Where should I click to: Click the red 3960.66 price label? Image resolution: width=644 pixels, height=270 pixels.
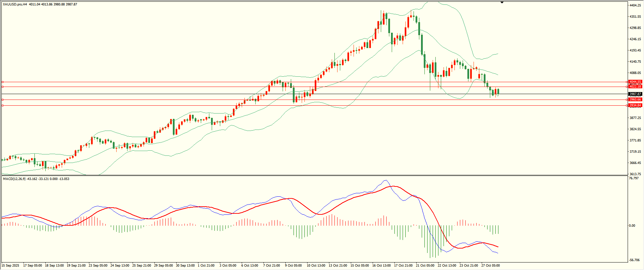point(635,100)
